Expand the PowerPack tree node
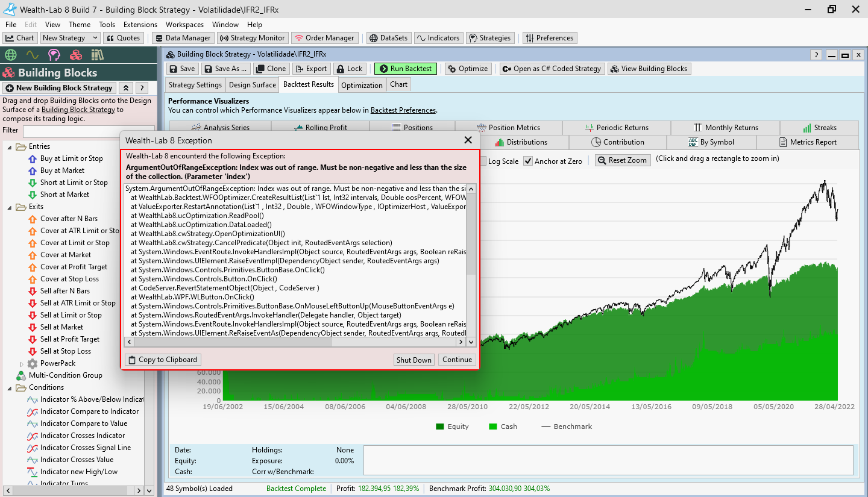The image size is (868, 497). click(22, 363)
